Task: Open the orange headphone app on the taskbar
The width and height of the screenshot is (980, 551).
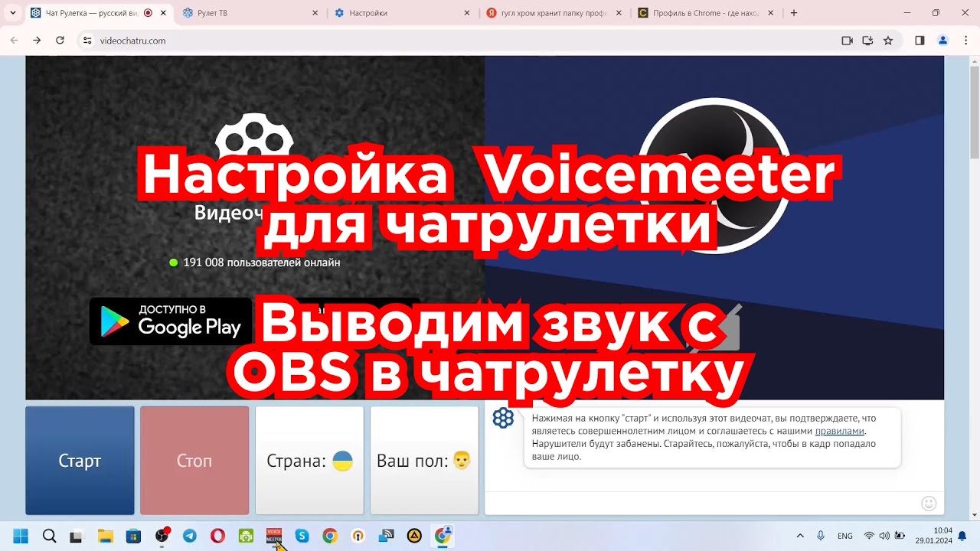Action: pyautogui.click(x=358, y=536)
